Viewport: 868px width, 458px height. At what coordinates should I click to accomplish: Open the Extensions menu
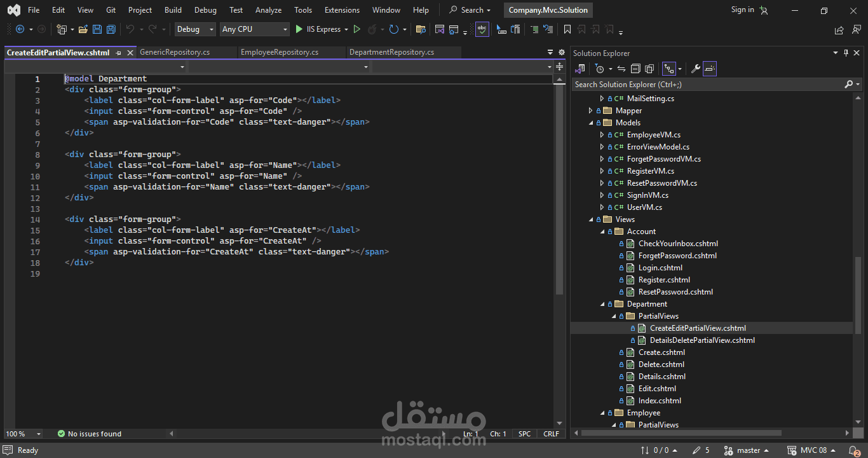tap(342, 10)
